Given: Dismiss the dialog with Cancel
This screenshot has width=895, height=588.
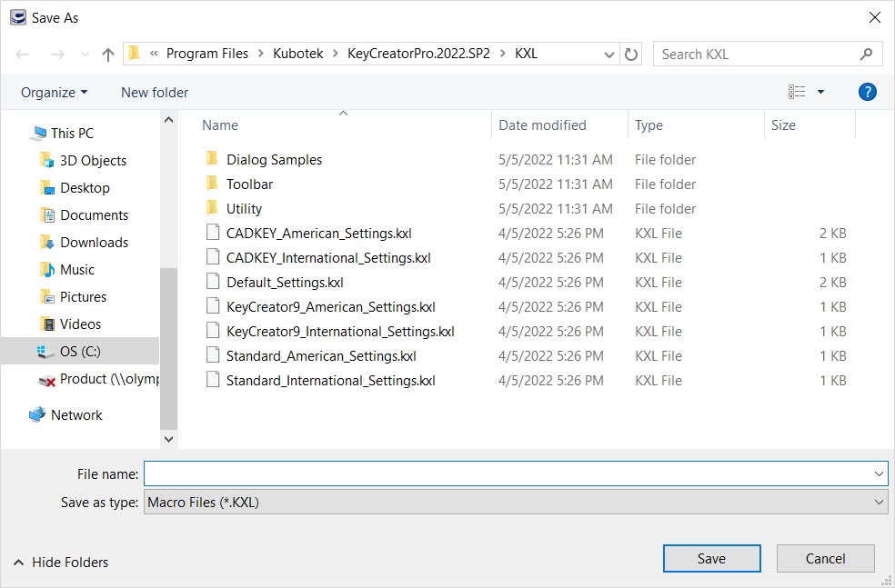Looking at the screenshot, I should coord(825,558).
